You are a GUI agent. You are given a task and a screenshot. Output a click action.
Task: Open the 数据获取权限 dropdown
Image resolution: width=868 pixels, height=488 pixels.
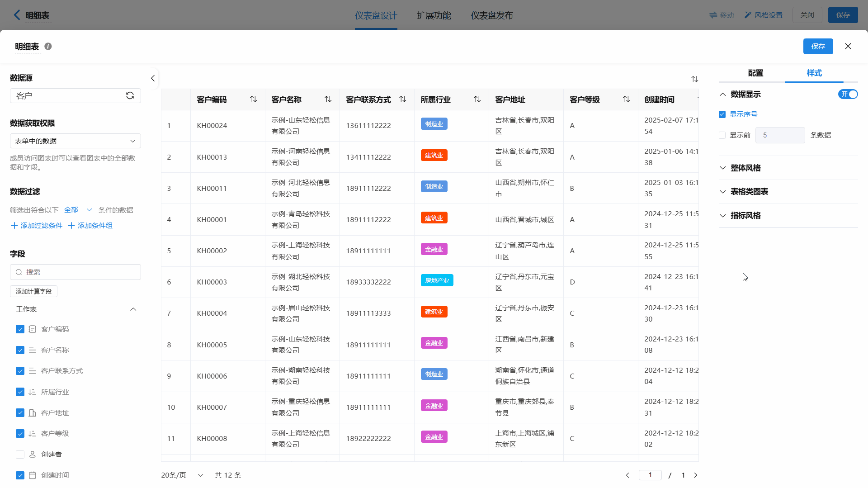75,141
